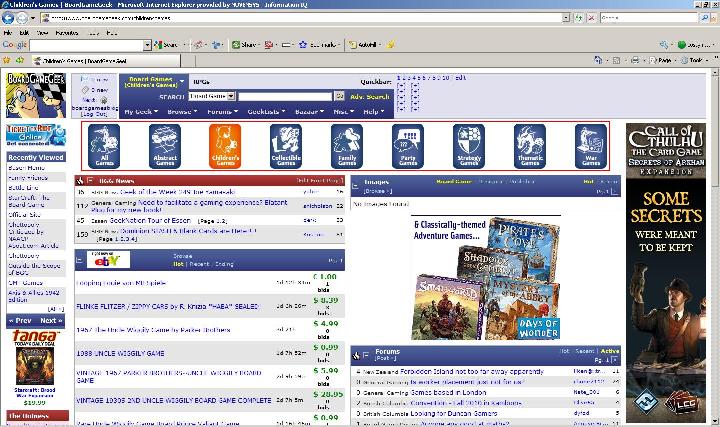720x427 pixels.
Task: Open the address bar history dropdown arrow
Action: [566, 18]
